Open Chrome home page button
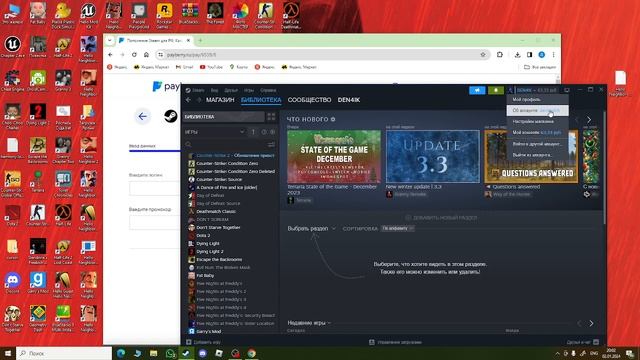640x360 pixels. point(146,55)
